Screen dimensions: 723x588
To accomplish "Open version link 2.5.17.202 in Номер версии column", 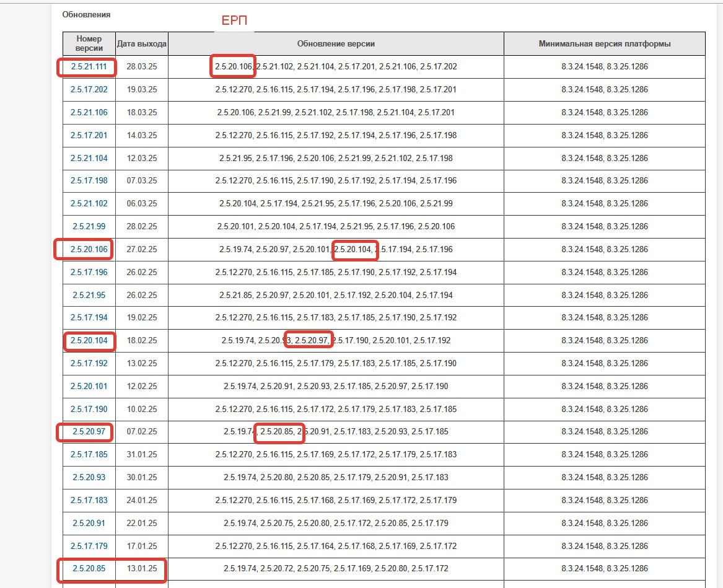I will click(x=89, y=89).
